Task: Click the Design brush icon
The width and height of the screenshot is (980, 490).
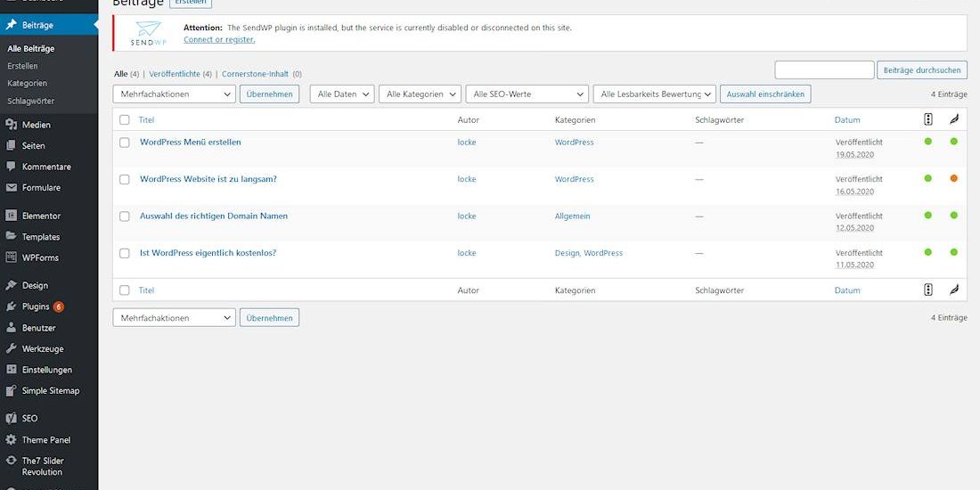Action: pos(11,286)
